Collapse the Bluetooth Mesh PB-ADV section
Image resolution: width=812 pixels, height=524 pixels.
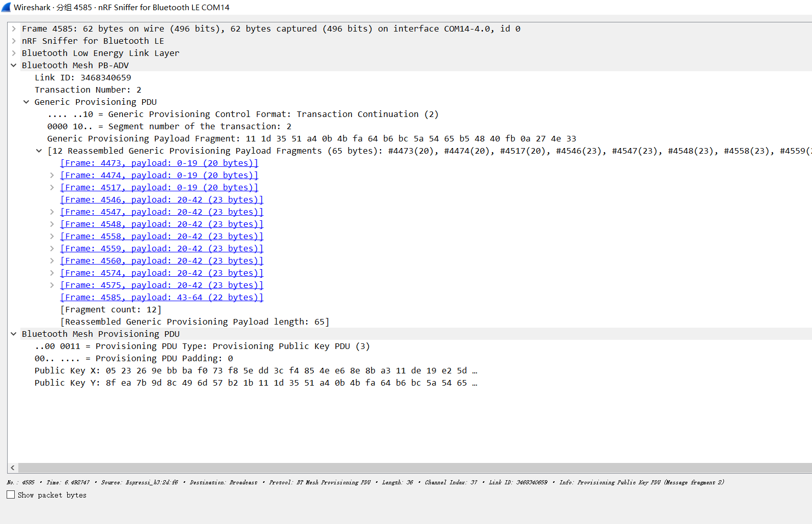pos(14,66)
